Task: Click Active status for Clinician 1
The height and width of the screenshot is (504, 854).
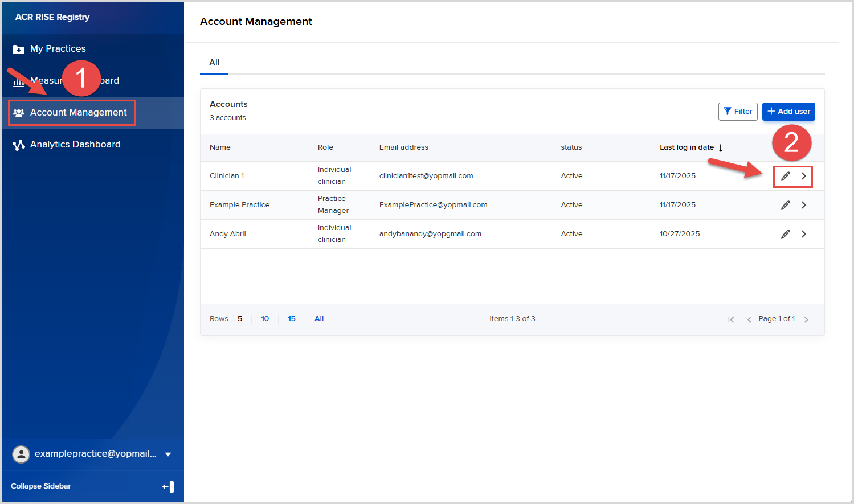Action: coord(571,176)
